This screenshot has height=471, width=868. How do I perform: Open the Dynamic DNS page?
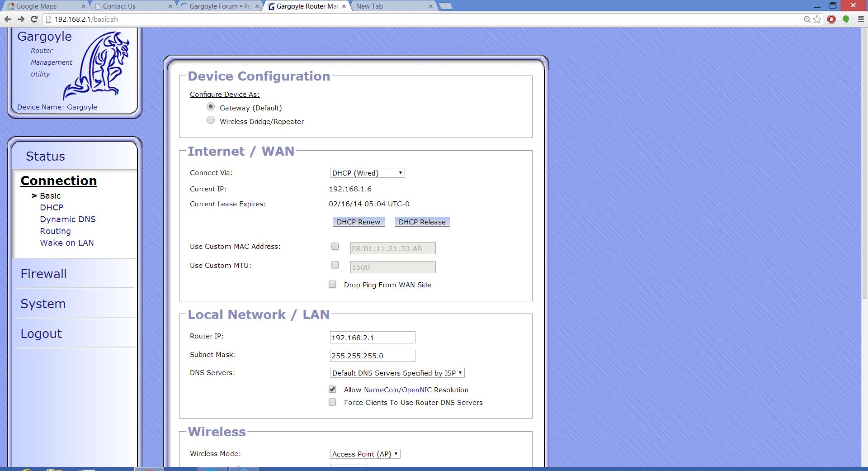(68, 219)
